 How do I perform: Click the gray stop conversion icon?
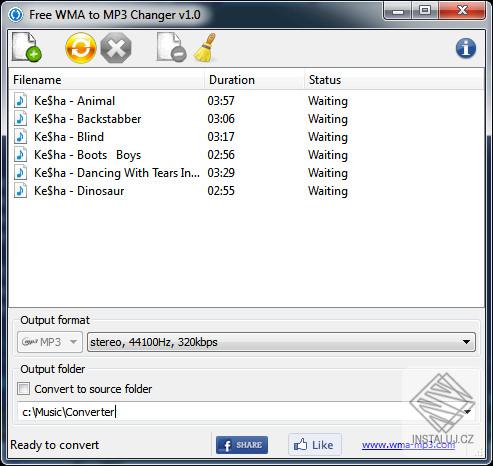click(x=116, y=48)
